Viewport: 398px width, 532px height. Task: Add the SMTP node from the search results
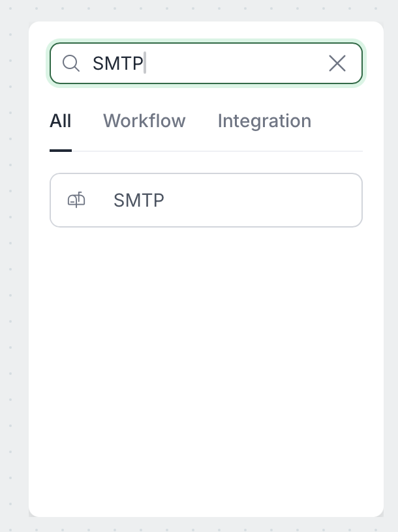pos(206,200)
